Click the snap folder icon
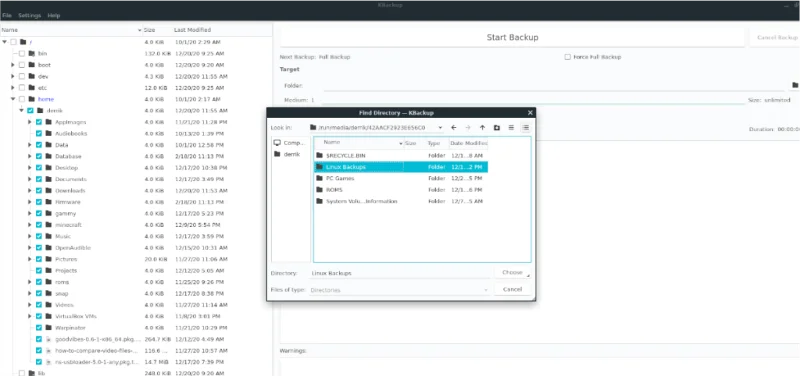The width and height of the screenshot is (800, 376). click(x=49, y=293)
